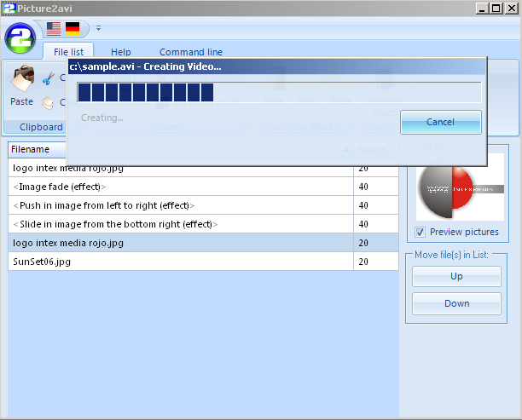Image resolution: width=522 pixels, height=420 pixels.
Task: Open the Command line tab
Action: [191, 52]
